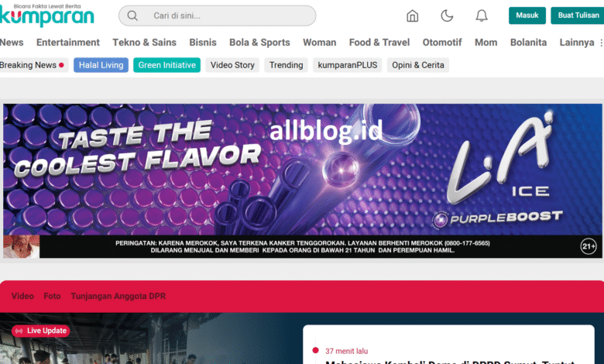The image size is (604, 364).
Task: Click the Live Update badge
Action: 41,331
